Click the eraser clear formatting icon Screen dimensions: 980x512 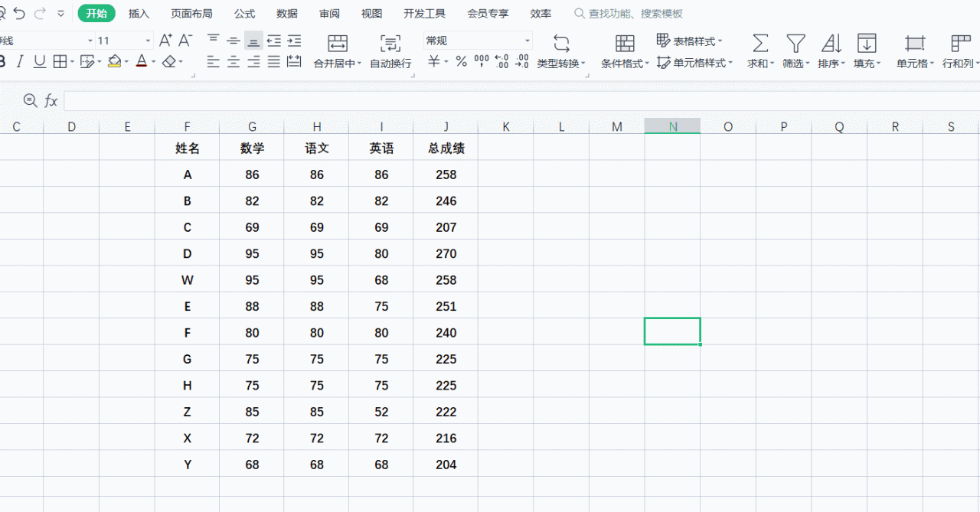(170, 62)
